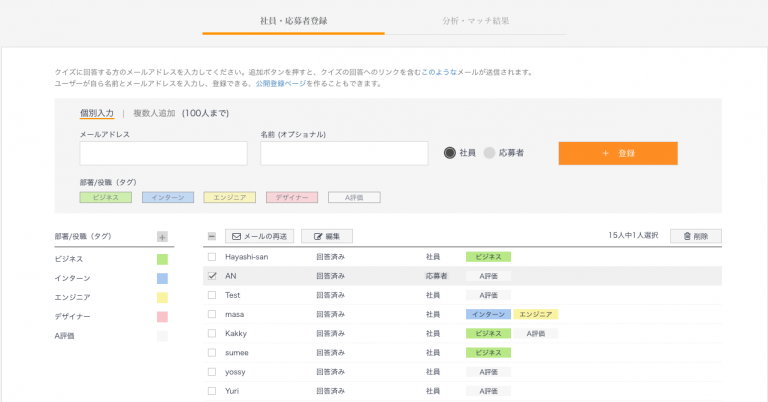Click the メールの再送 button
The height and width of the screenshot is (402, 768).
click(x=260, y=236)
